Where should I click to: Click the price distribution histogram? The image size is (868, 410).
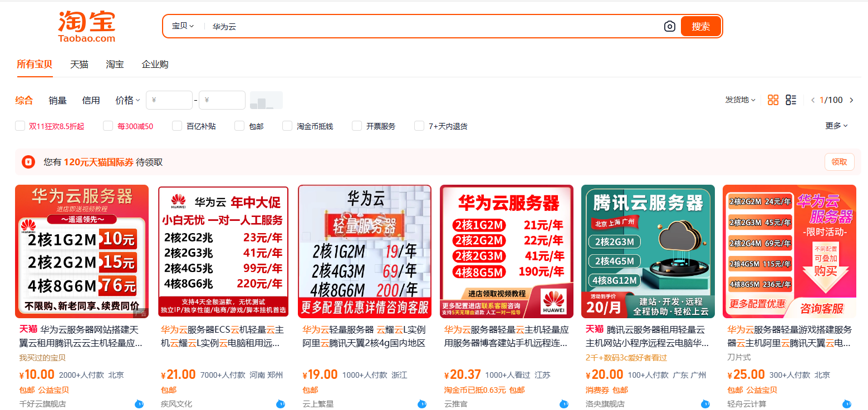tap(266, 100)
